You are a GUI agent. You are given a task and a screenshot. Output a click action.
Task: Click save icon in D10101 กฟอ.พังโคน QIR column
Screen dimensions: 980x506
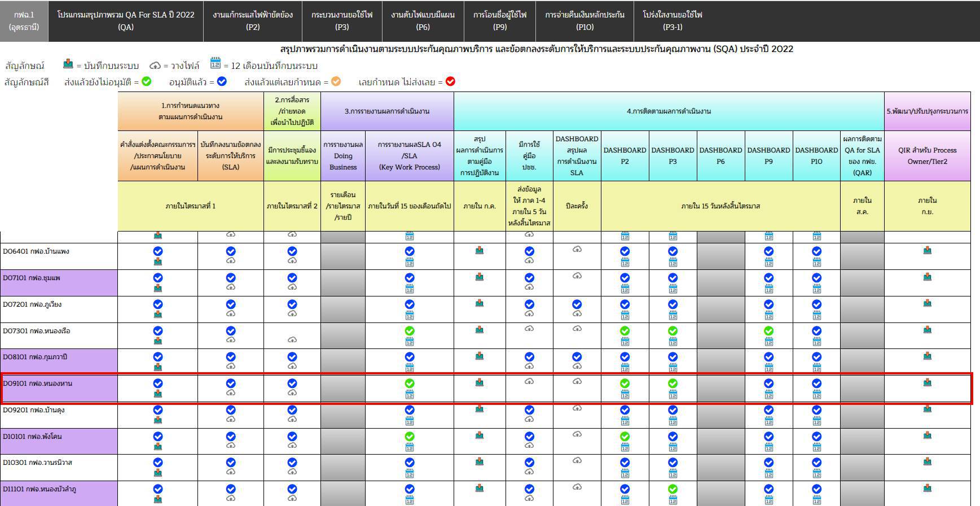click(927, 435)
